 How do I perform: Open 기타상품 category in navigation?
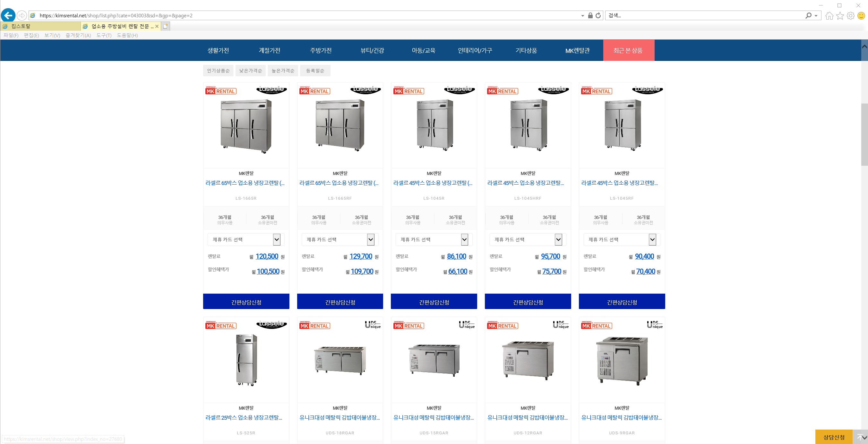(x=526, y=51)
